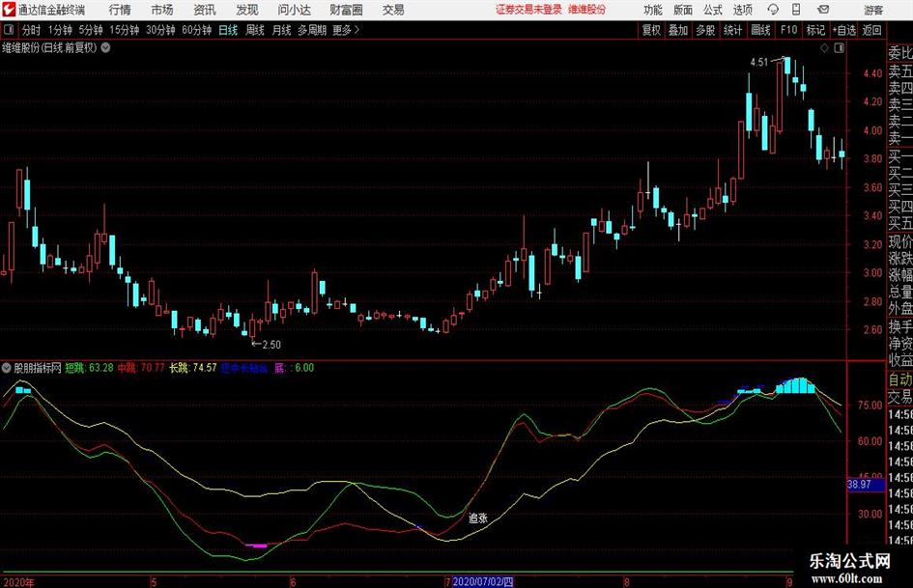The image size is (913, 588).
Task: Click the 画线 drawing tool button
Action: click(760, 30)
